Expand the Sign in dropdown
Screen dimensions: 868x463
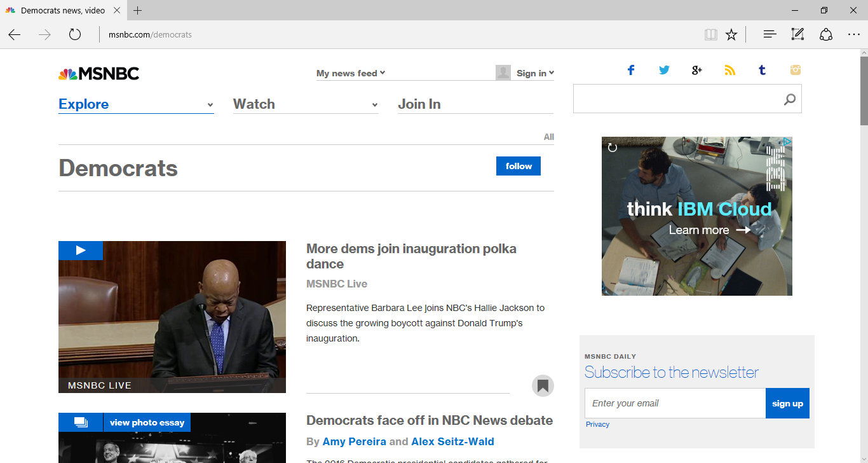pos(535,73)
